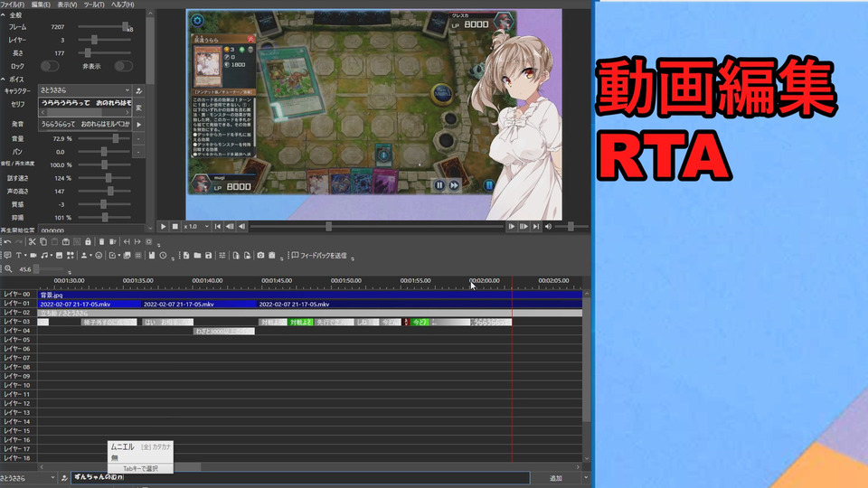Click the open folder icon
868x488 pixels.
point(197,255)
